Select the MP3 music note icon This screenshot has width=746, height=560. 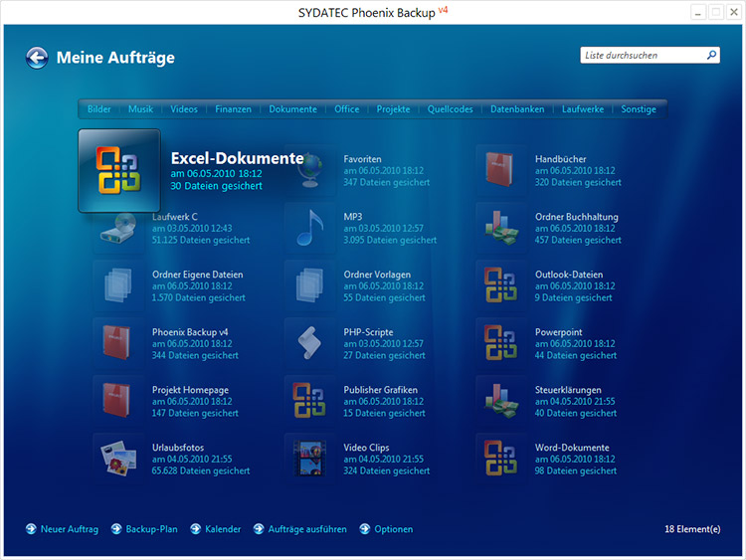(309, 229)
